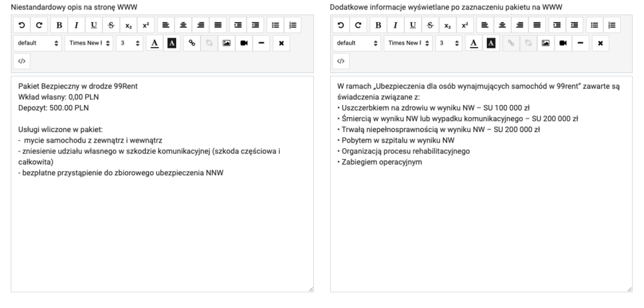
Task: Click Undo in the left editor toolbar
Action: click(22, 25)
